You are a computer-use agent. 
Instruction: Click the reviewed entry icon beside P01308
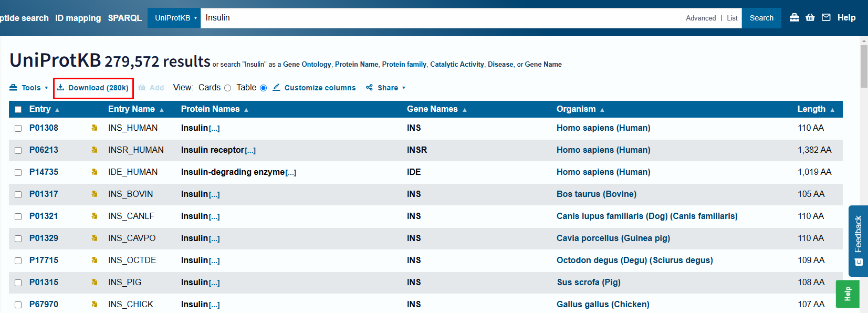coord(95,128)
